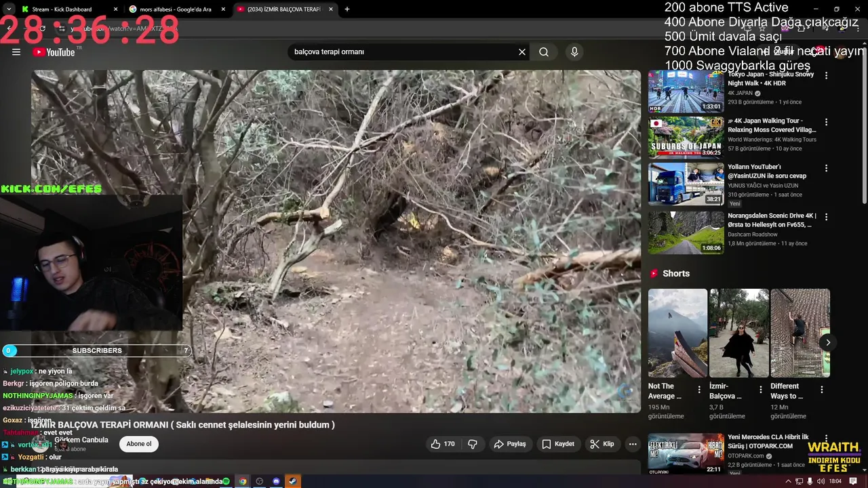Open the YouTube guide hamburger menu
This screenshot has height=488, width=868.
pyautogui.click(x=16, y=52)
